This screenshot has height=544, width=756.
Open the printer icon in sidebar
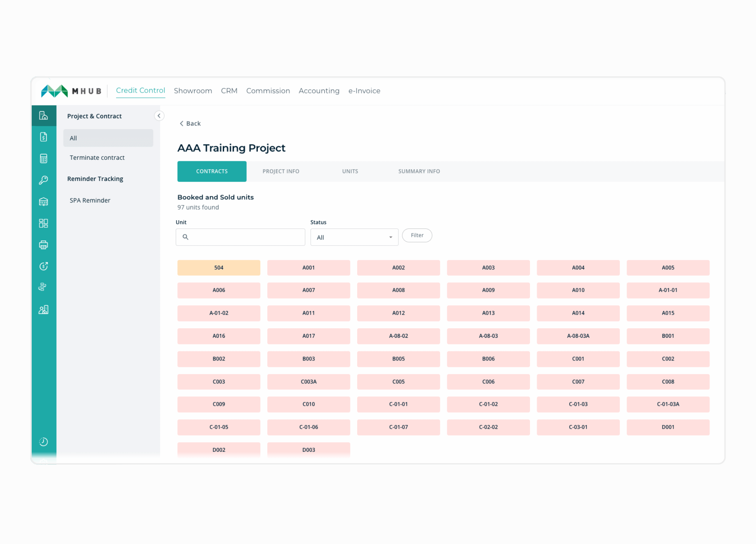pyautogui.click(x=43, y=245)
